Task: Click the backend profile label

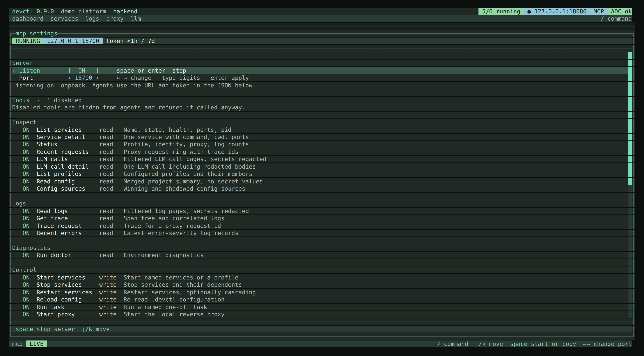Action: click(x=125, y=12)
